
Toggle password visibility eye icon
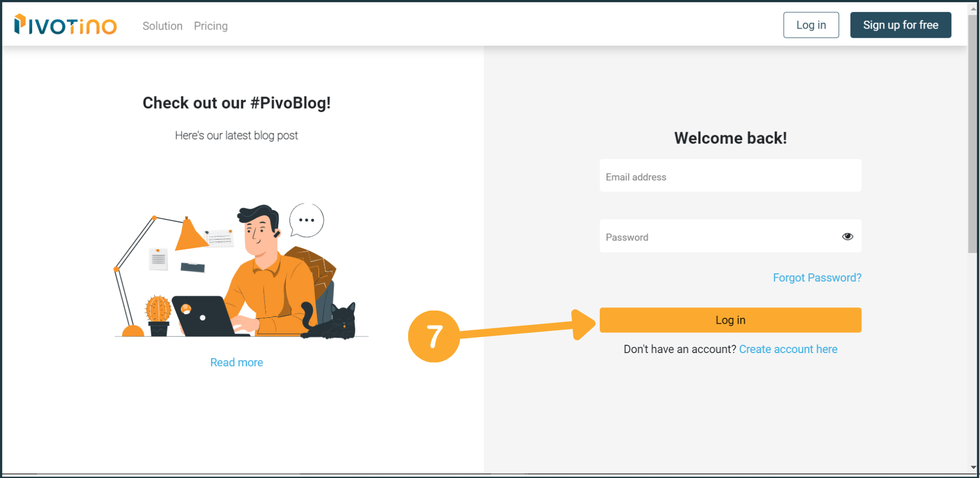click(x=847, y=236)
